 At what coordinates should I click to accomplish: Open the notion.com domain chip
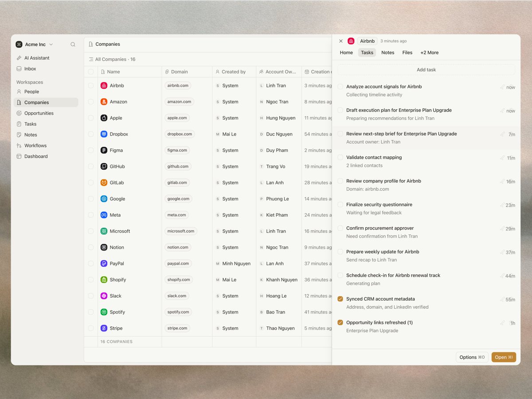pos(178,247)
